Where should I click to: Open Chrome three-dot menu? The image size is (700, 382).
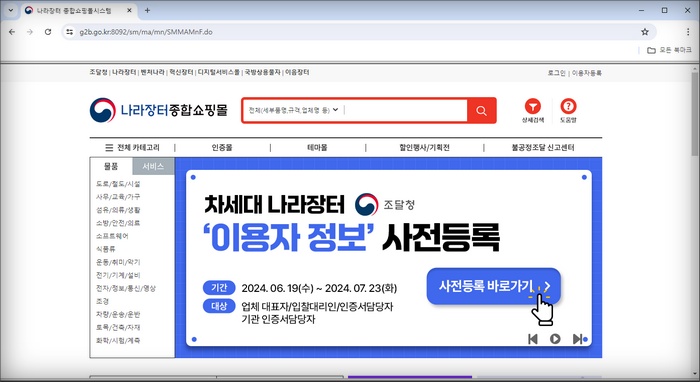[x=688, y=32]
